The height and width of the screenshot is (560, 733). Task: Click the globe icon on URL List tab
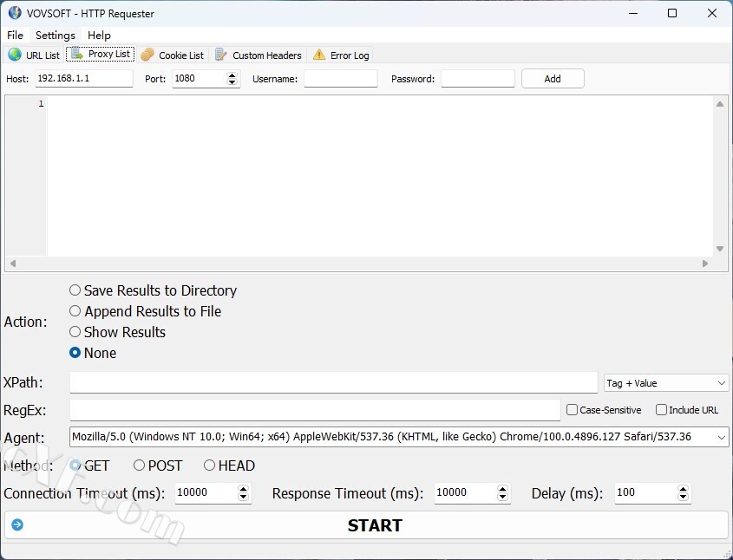pos(15,55)
